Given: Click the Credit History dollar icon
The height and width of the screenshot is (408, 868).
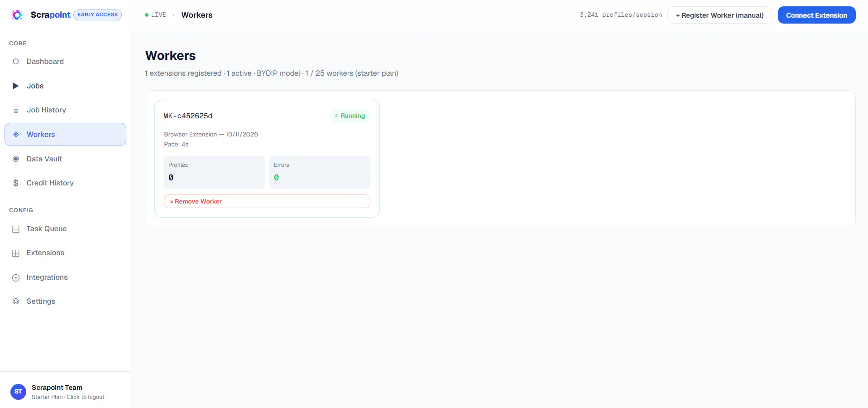Looking at the screenshot, I should (x=16, y=183).
